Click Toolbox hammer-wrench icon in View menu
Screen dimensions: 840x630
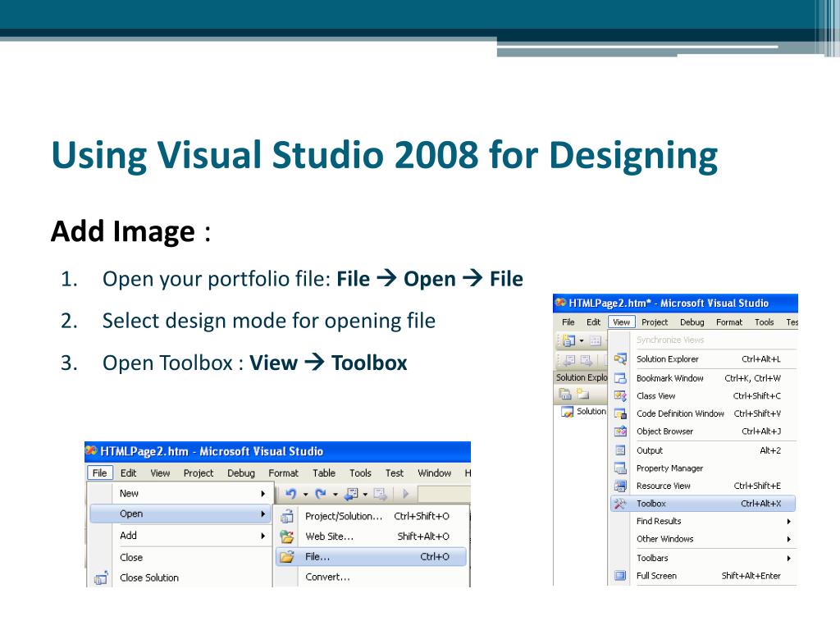pos(620,504)
